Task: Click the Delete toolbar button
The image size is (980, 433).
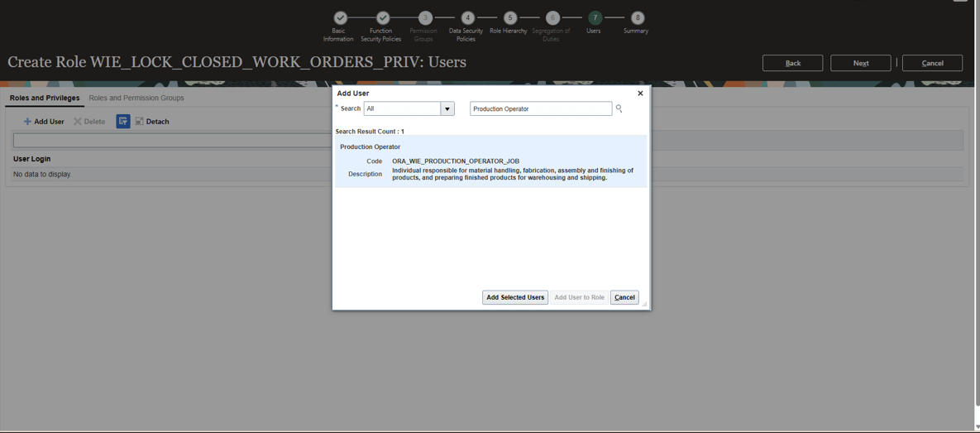Action: tap(88, 122)
